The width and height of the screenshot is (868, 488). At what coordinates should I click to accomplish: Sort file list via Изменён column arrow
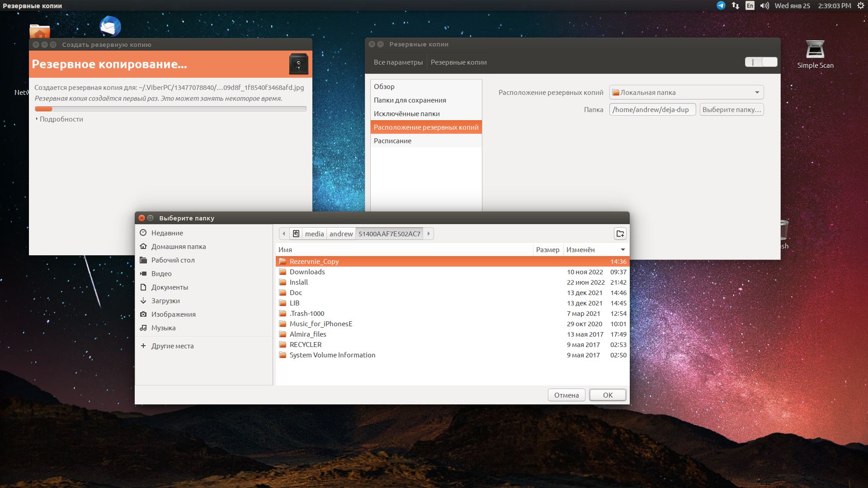pos(623,249)
